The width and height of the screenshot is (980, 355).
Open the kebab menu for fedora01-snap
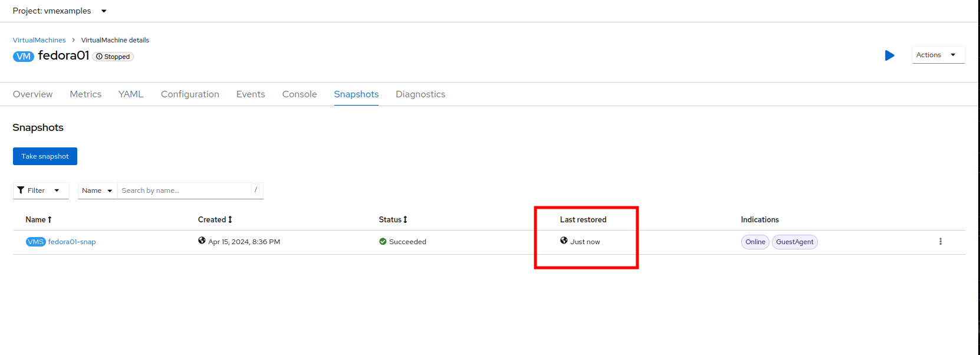click(940, 242)
